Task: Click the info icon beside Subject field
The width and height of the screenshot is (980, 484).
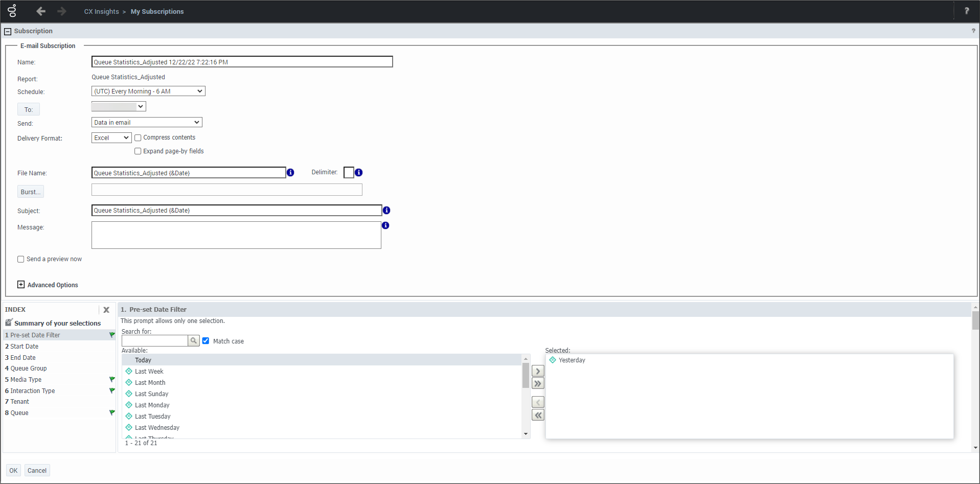Action: [386, 211]
